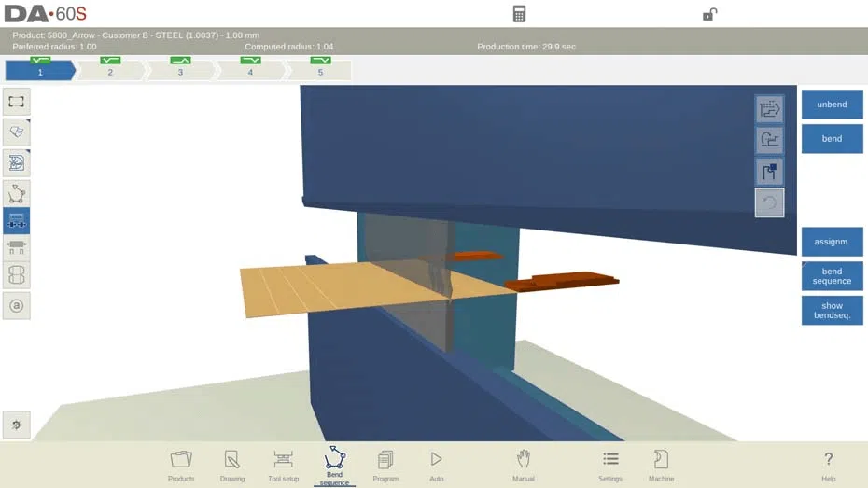Image resolution: width=868 pixels, height=488 pixels.
Task: Toggle the highlighted backgauge finger view icon
Action: pos(17,221)
